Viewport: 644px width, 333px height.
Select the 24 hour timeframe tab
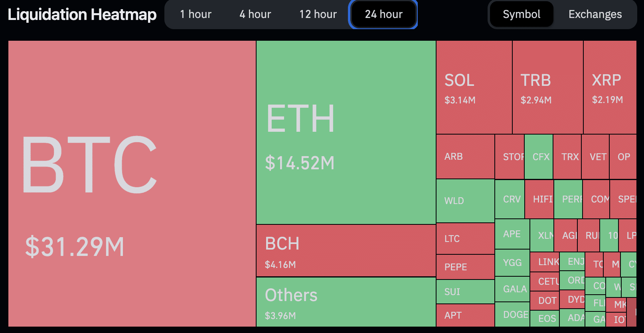pos(383,14)
